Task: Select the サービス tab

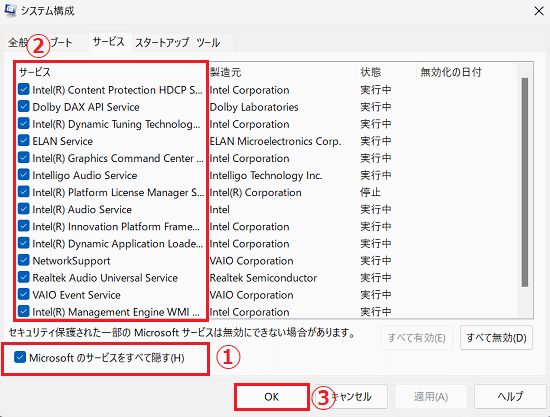Action: [x=109, y=42]
